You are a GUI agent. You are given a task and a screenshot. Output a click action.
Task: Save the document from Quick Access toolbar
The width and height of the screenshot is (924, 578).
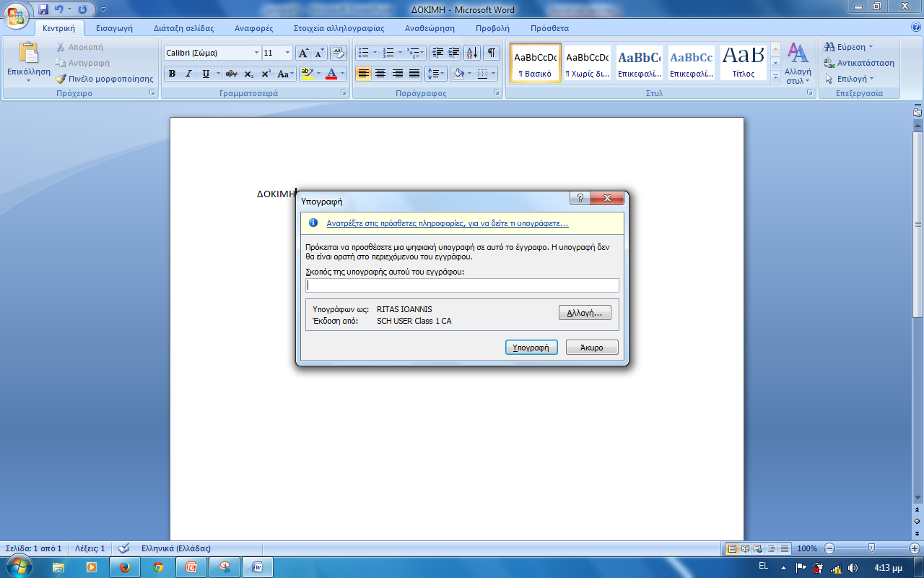pyautogui.click(x=43, y=9)
